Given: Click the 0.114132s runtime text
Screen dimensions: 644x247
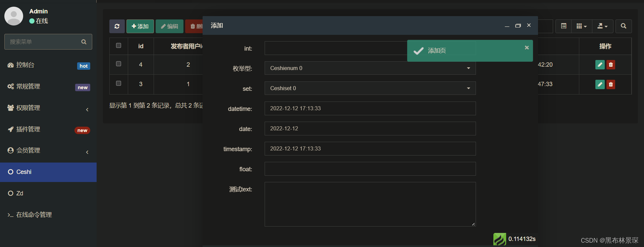Looking at the screenshot, I should click(522, 239).
